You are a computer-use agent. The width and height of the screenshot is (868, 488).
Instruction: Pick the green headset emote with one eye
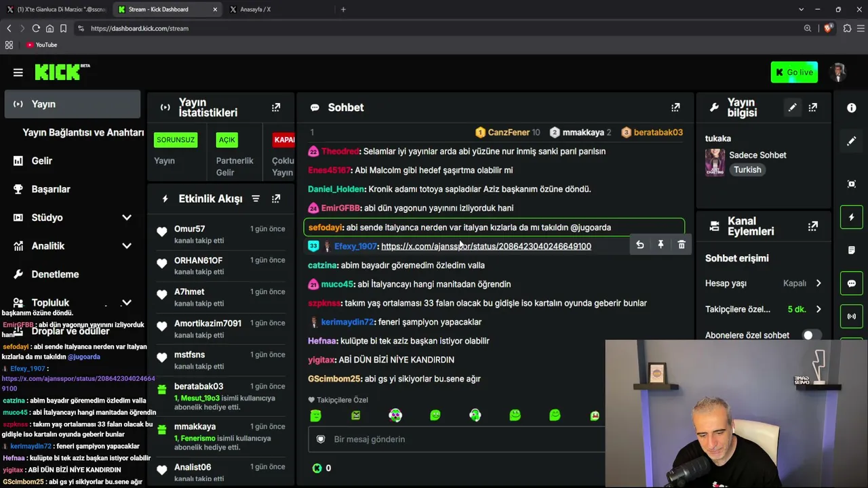tap(475, 415)
